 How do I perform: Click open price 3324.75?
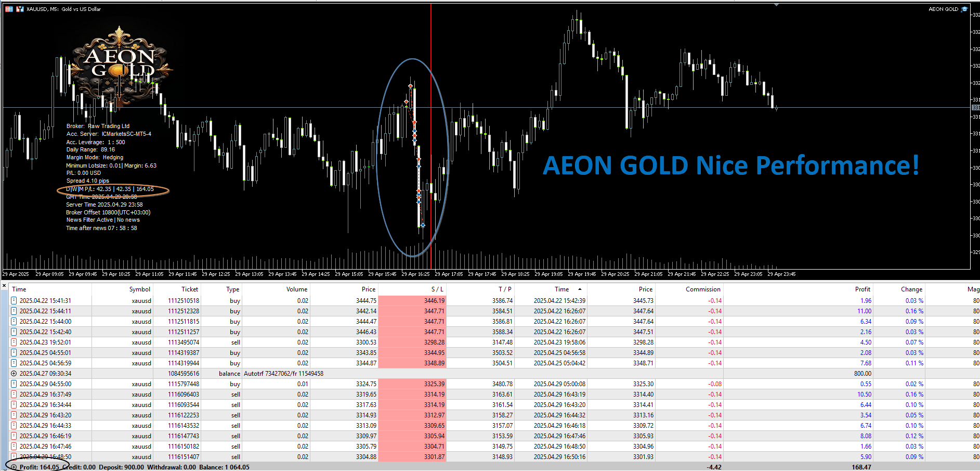point(366,384)
